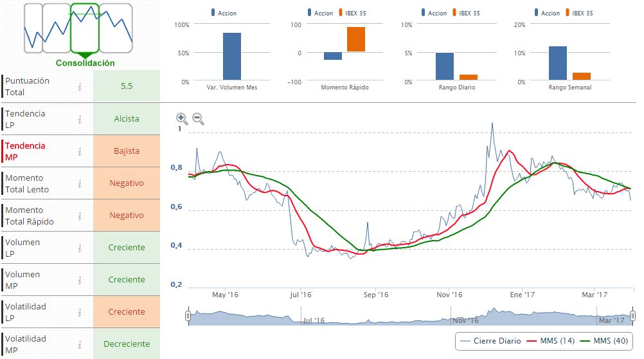Open info icon for Tendencia LP

pyautogui.click(x=79, y=119)
